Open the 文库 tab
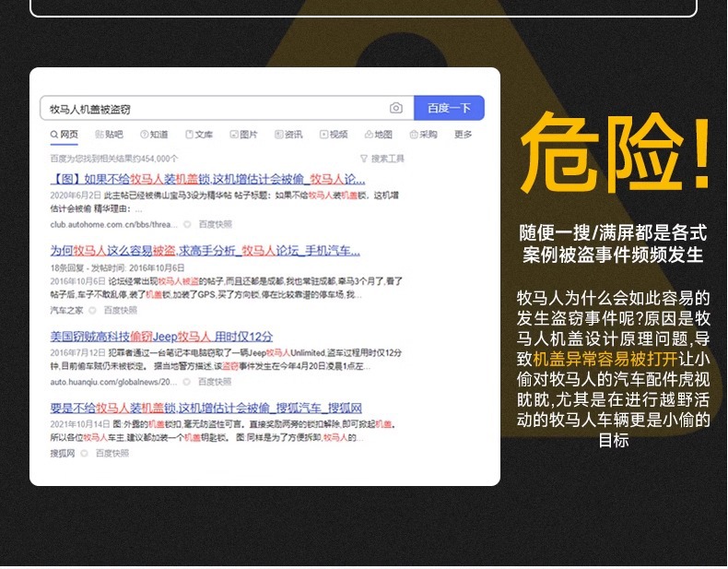The height and width of the screenshot is (569, 728). 199,135
